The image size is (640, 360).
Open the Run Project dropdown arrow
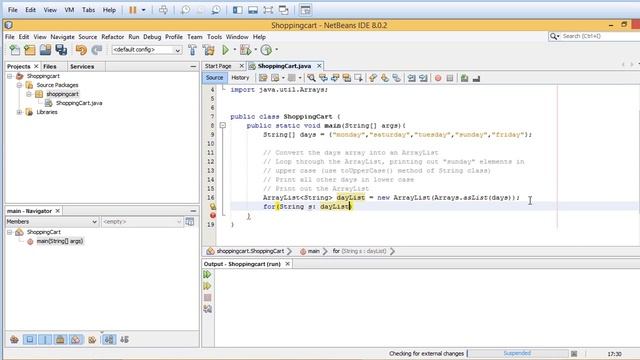(235, 50)
